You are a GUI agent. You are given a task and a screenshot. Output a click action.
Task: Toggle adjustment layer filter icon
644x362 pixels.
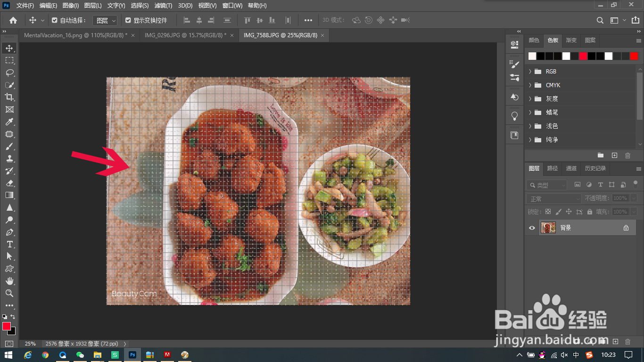[589, 185]
